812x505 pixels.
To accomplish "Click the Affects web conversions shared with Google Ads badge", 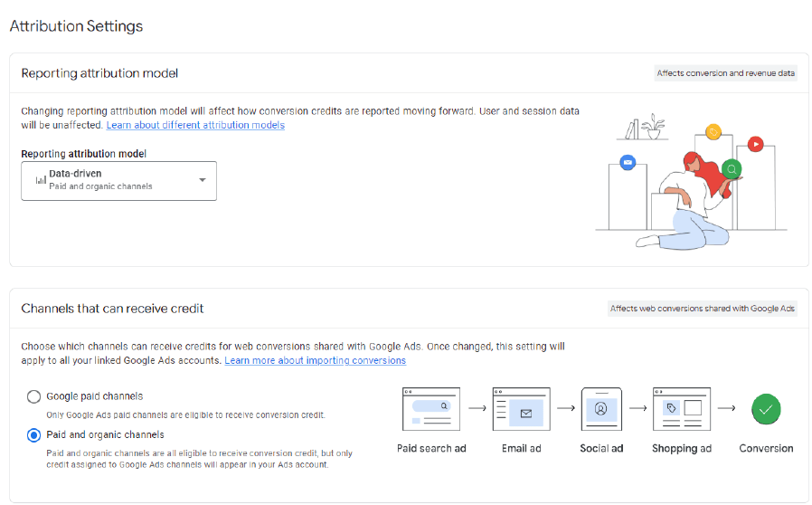I will [x=703, y=309].
